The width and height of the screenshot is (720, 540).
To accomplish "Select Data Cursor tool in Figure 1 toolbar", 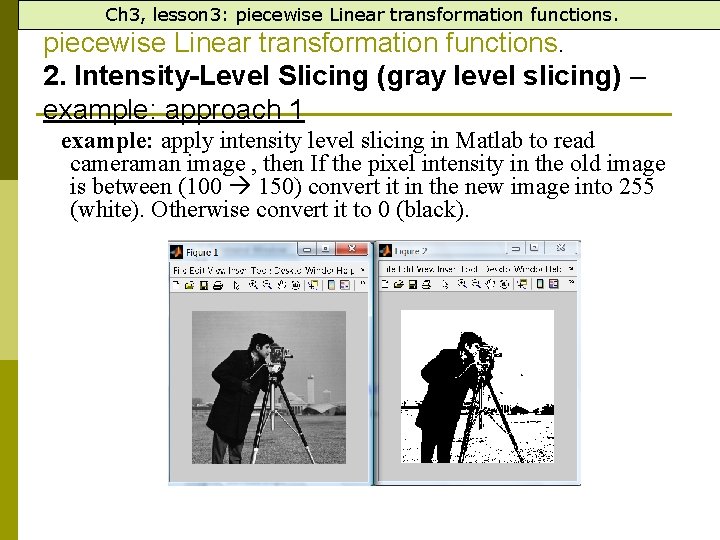I will click(x=314, y=285).
